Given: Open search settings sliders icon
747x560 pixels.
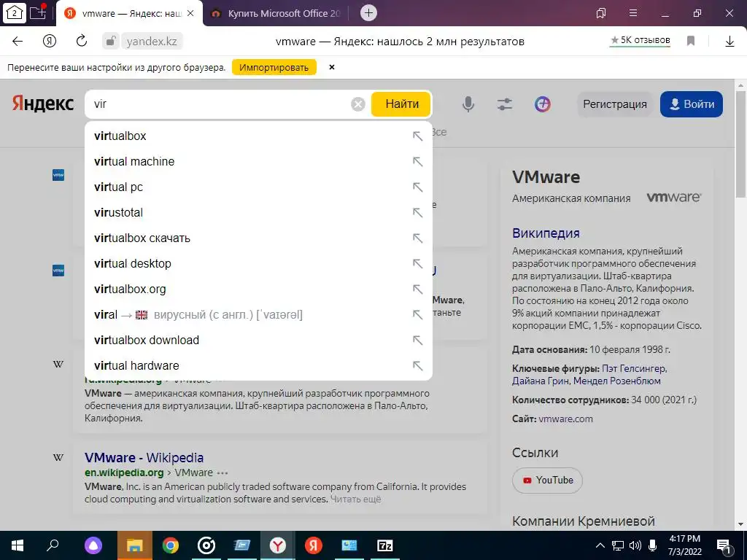Looking at the screenshot, I should pos(505,104).
